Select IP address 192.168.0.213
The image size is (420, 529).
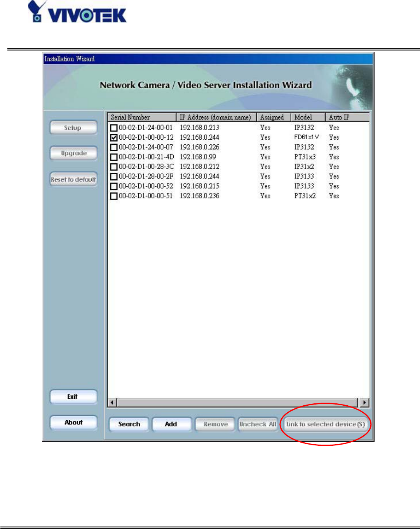click(x=199, y=128)
